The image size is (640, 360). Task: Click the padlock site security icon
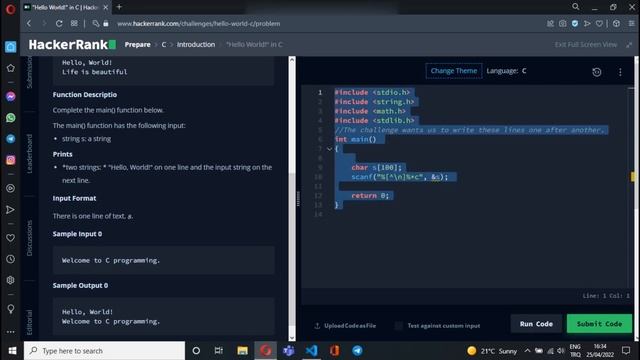pos(106,24)
